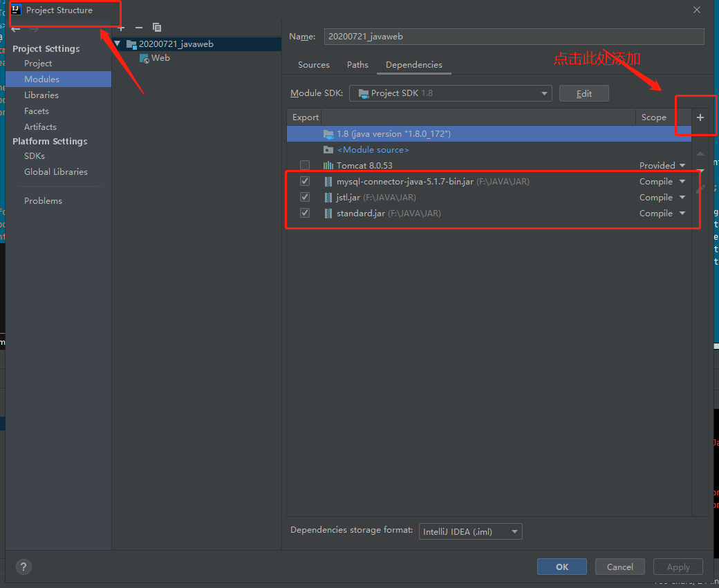Click the jstl.jar file icon
The image size is (719, 588).
point(328,198)
